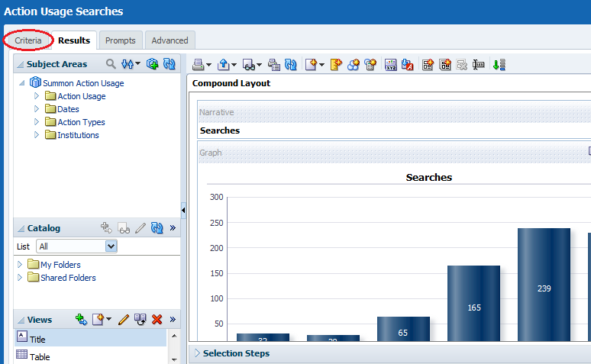Viewport: 591px width, 364px height.
Task: Expand the Action Usage folder
Action: (37, 96)
